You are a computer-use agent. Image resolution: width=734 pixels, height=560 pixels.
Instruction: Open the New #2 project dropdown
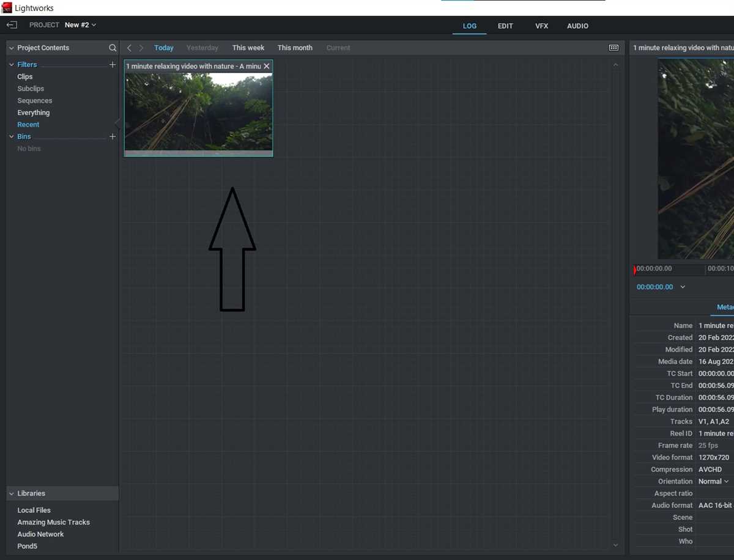tap(81, 25)
